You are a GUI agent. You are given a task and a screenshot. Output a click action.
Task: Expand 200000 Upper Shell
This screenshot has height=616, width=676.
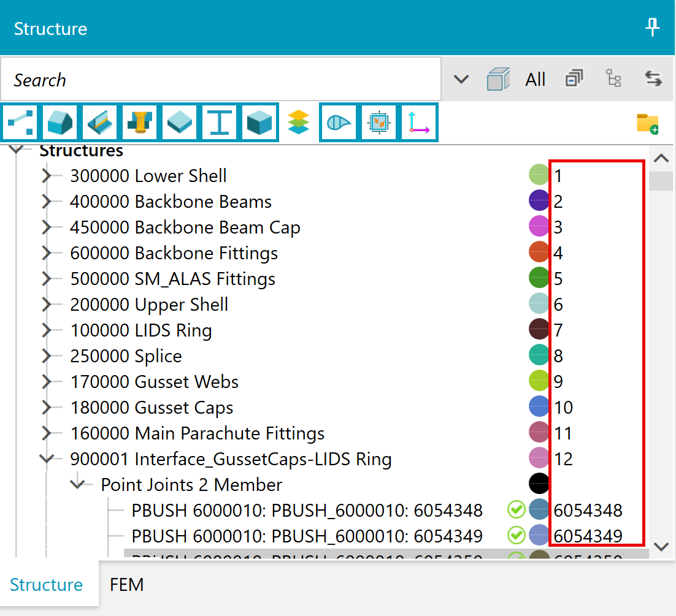[47, 305]
